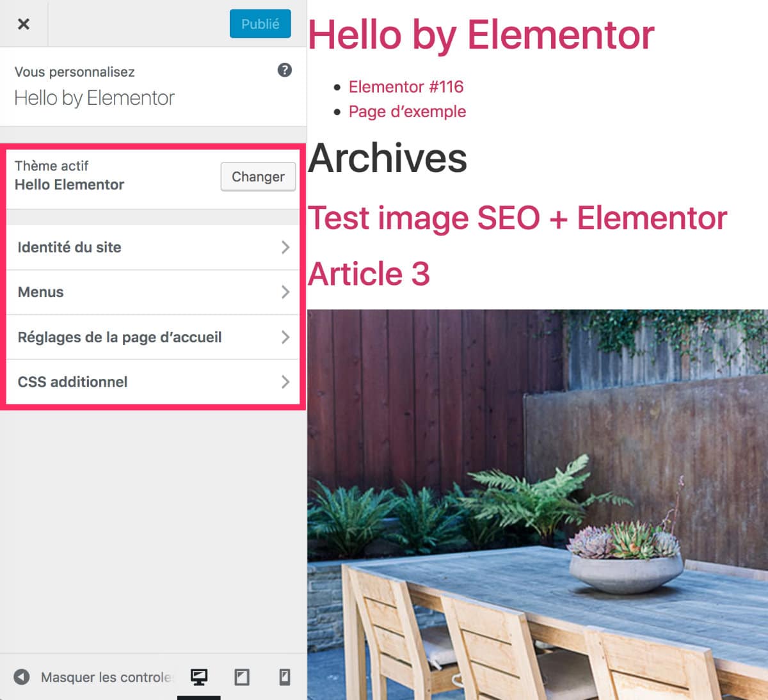
Task: Switch to tablet preview icon
Action: [242, 677]
